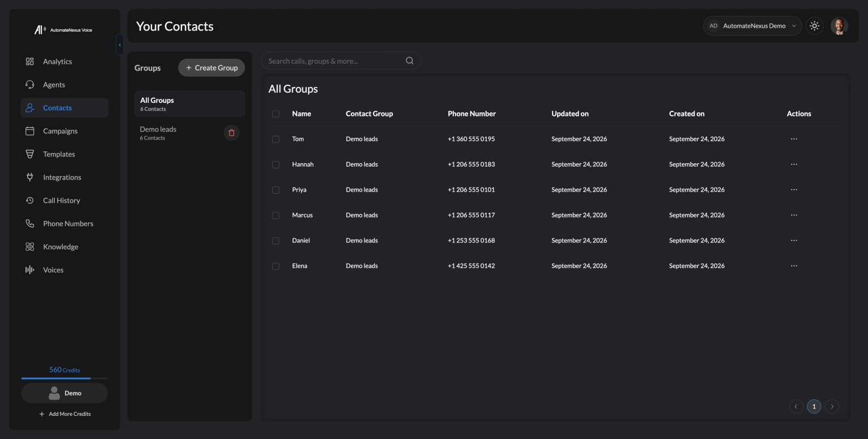The height and width of the screenshot is (439, 868).
Task: Toggle light mode with the sun icon
Action: tap(814, 26)
